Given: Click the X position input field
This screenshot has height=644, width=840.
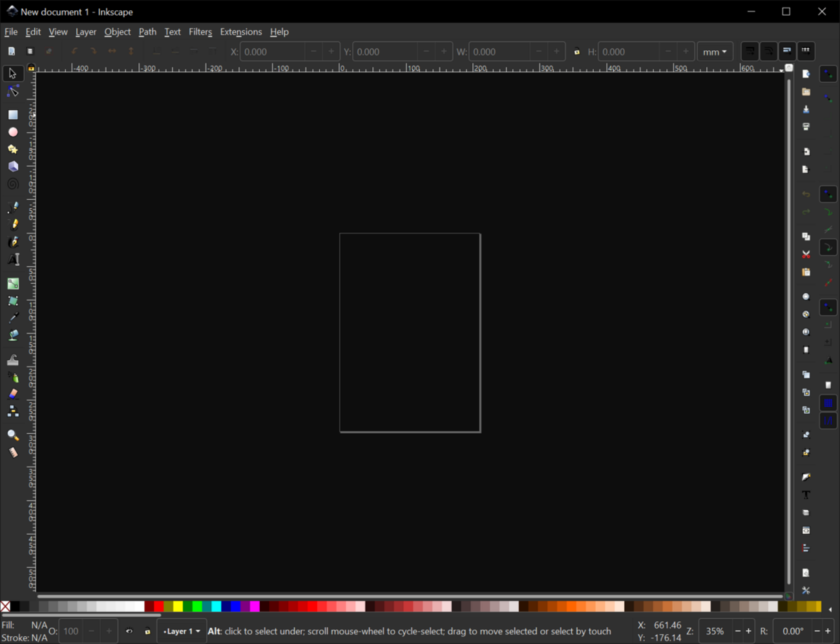Looking at the screenshot, I should [273, 52].
